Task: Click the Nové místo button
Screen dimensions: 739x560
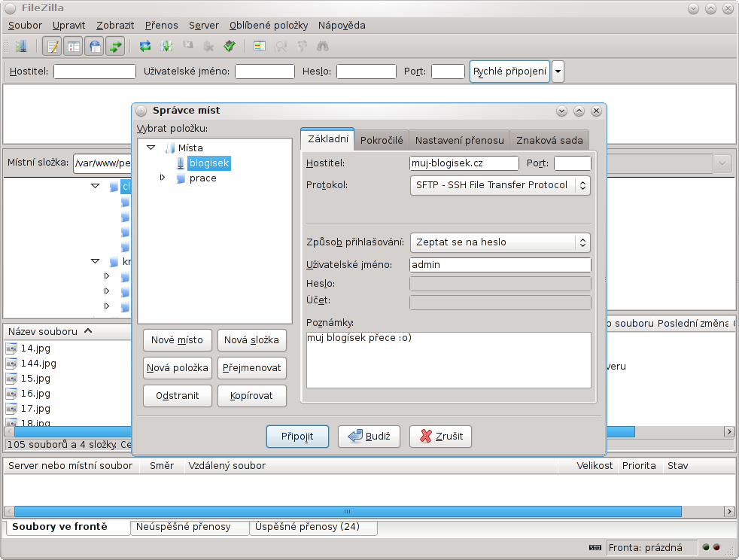Action: tap(177, 340)
